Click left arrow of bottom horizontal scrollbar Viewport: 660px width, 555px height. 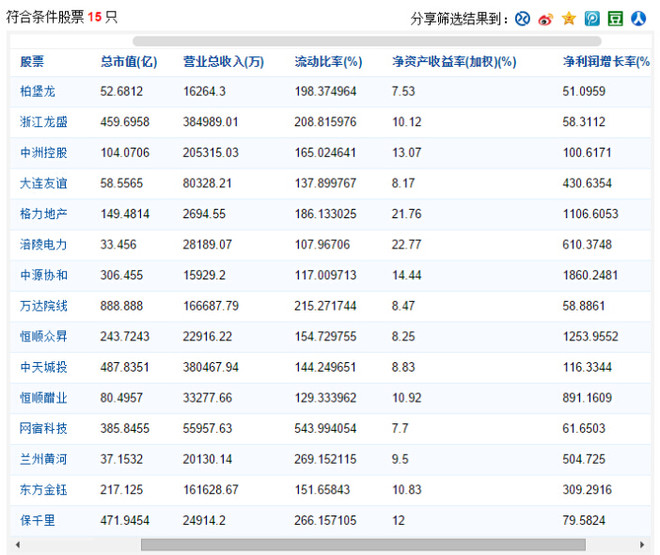[18, 545]
